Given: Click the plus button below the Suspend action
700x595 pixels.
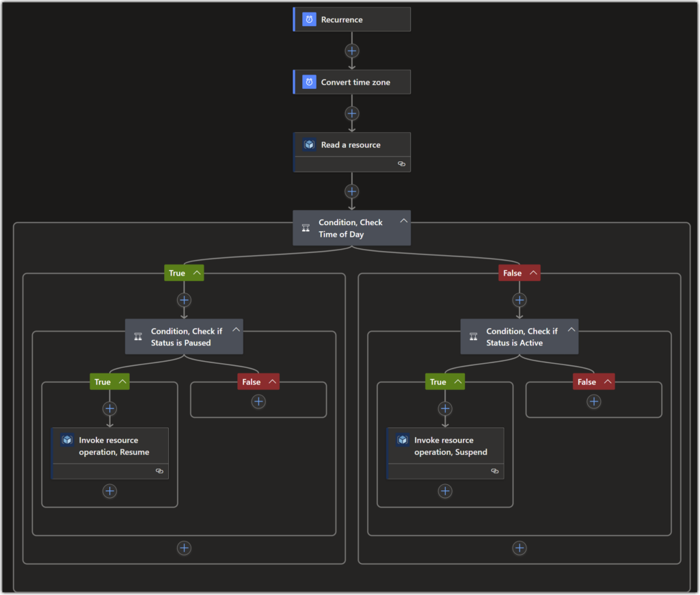Looking at the screenshot, I should click(445, 490).
